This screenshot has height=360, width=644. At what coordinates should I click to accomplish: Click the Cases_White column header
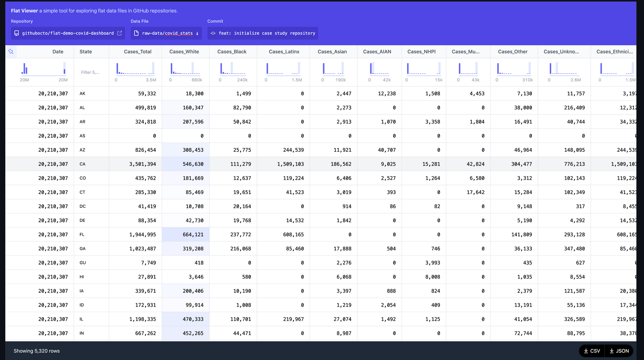point(184,52)
